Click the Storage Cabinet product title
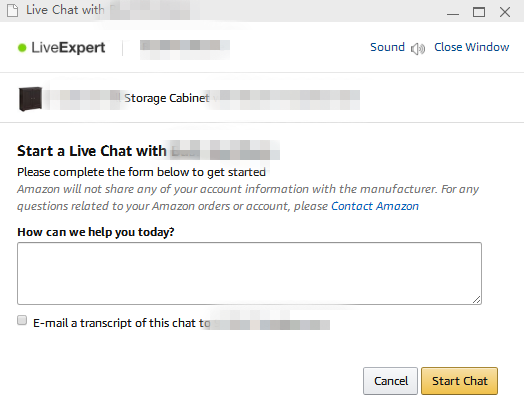Screen dimensions: 524x402 pos(167,98)
